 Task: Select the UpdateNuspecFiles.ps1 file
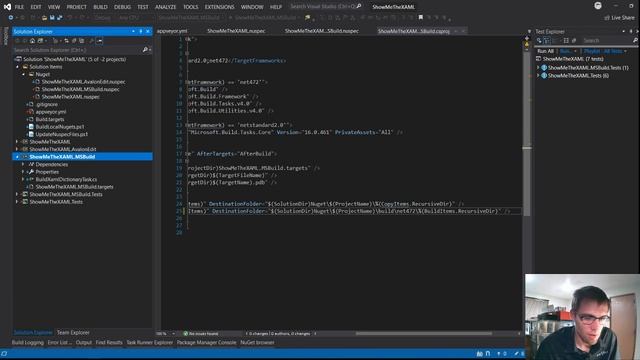point(62,134)
